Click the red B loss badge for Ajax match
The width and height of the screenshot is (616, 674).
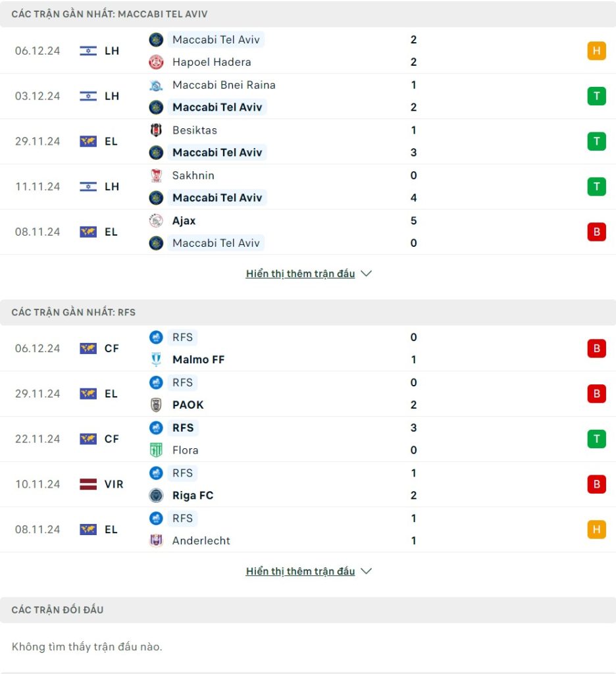click(596, 232)
